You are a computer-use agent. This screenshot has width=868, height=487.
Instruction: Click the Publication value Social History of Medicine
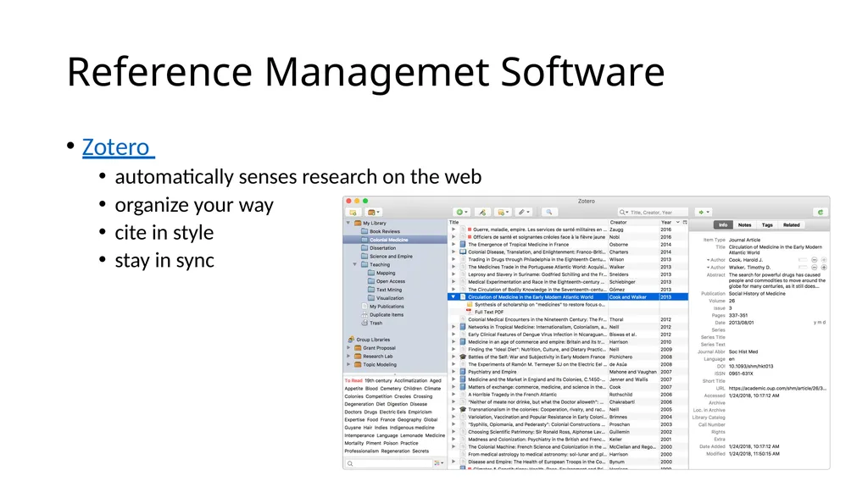(x=757, y=294)
